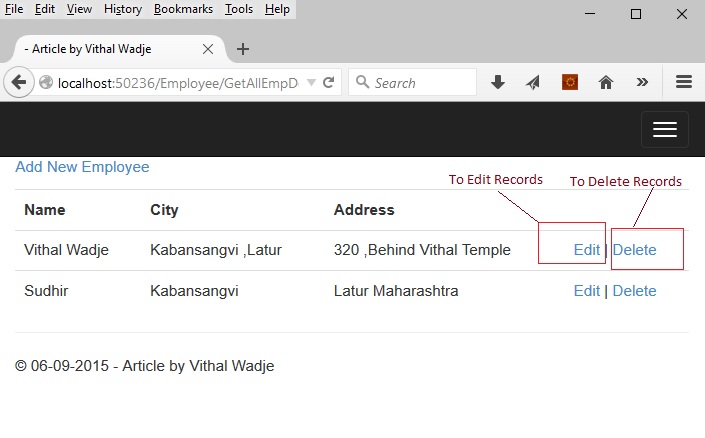Select the localhost address bar
The width and height of the screenshot is (705, 438).
[x=178, y=83]
